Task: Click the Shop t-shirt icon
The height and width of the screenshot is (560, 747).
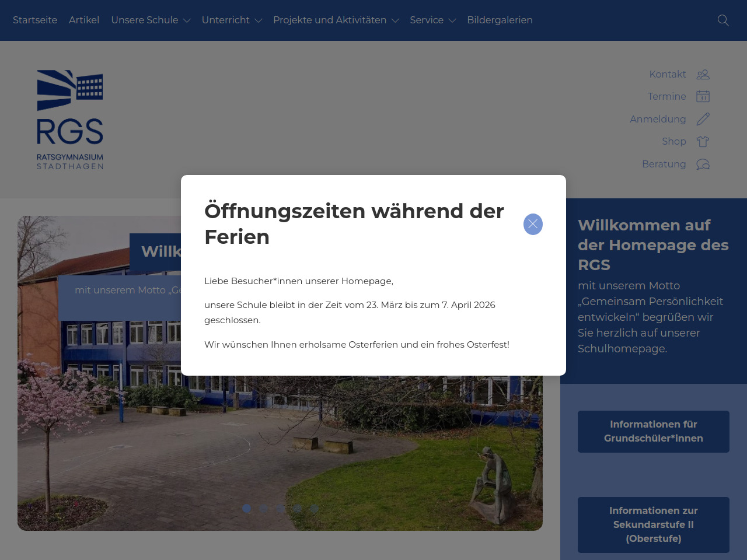Action: click(x=703, y=141)
